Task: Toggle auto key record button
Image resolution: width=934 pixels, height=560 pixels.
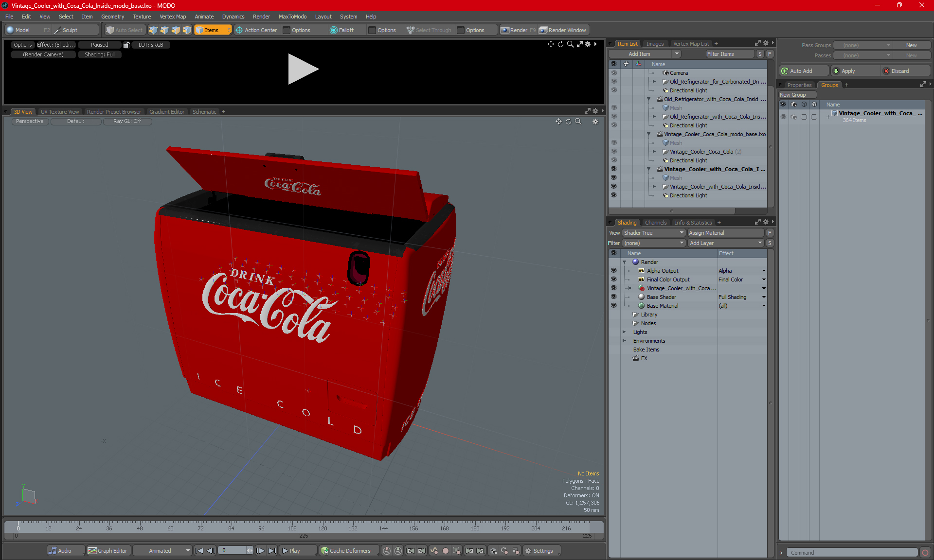Action: click(445, 551)
